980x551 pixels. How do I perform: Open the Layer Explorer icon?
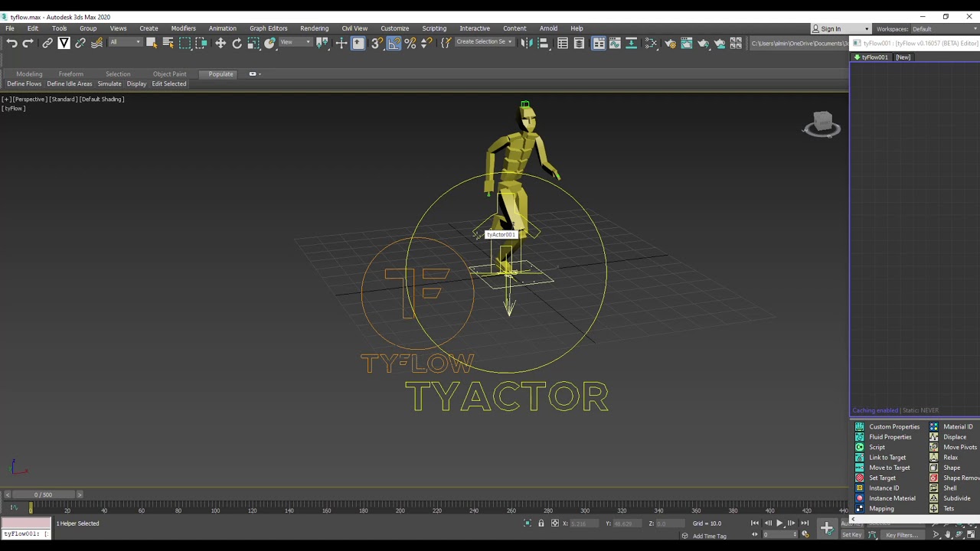(x=580, y=44)
